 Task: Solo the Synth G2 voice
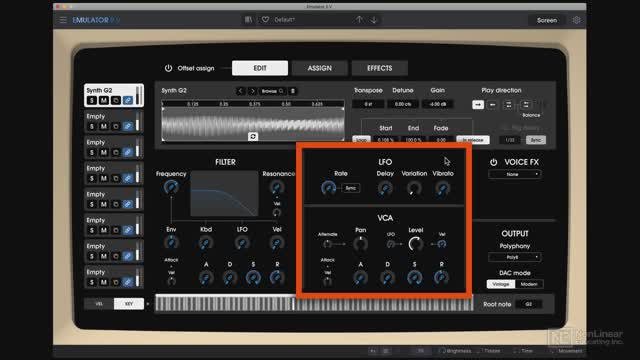click(x=92, y=100)
